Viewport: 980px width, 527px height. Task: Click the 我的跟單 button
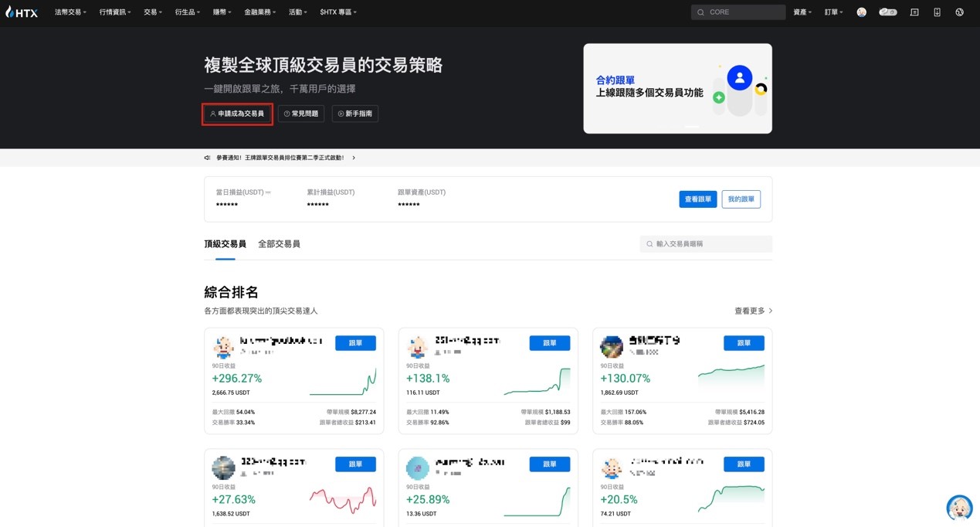(x=741, y=199)
